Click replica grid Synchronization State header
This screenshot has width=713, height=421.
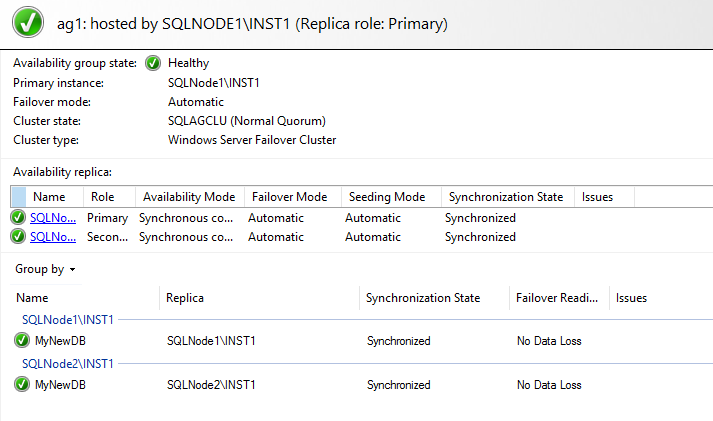506,197
